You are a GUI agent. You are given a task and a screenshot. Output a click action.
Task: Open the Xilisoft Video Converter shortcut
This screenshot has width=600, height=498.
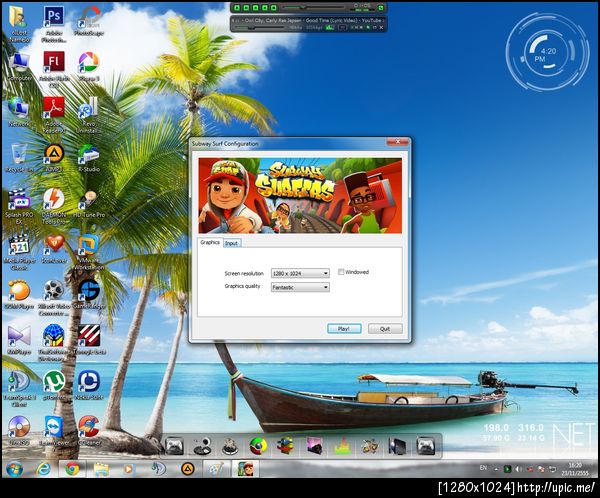tap(54, 298)
